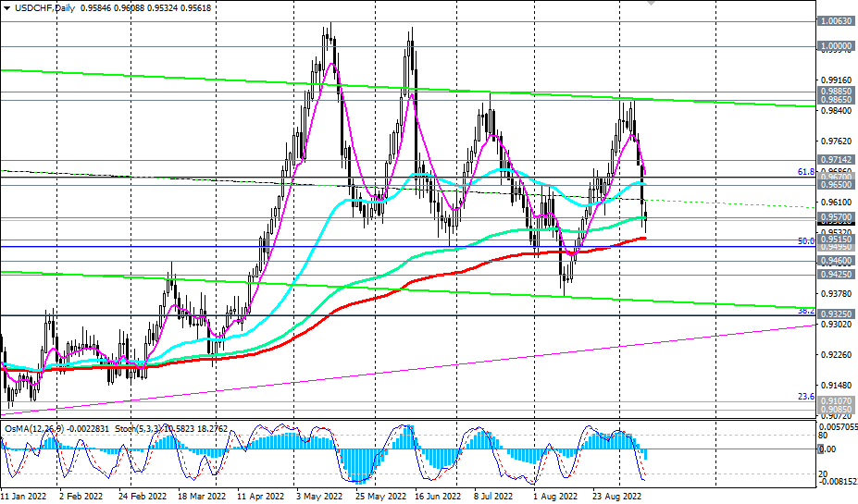Select the 0.9325 price level label
This screenshot has width=858, height=504.
(836, 314)
